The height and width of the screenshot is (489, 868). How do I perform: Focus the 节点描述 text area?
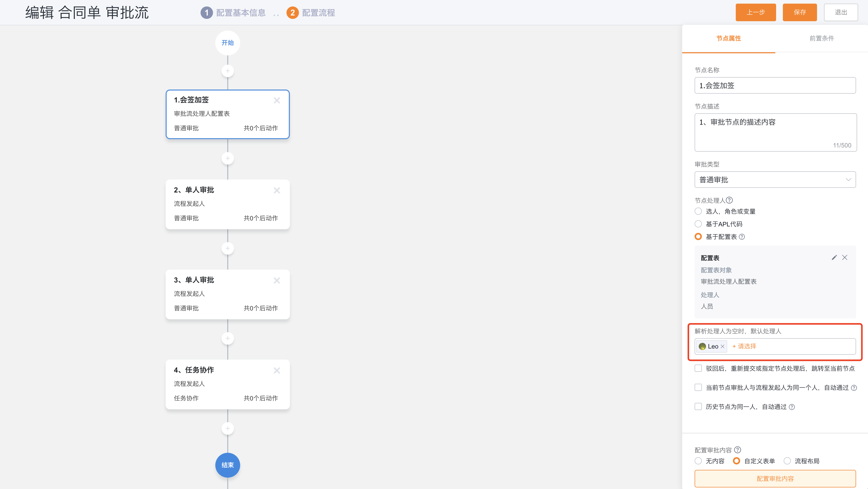click(x=775, y=132)
